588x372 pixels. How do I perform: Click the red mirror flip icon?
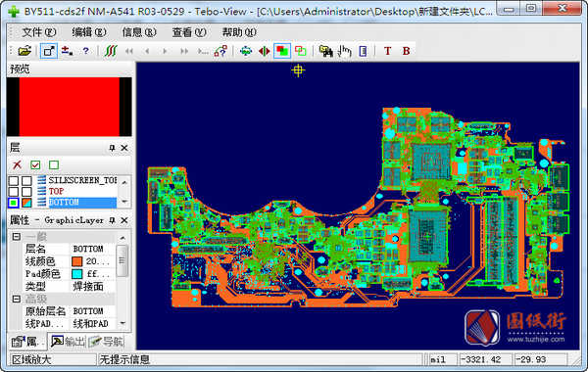pyautogui.click(x=264, y=51)
